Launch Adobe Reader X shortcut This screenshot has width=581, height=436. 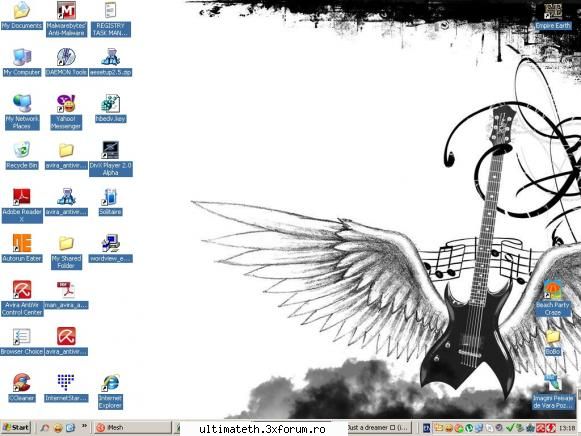[x=22, y=197]
